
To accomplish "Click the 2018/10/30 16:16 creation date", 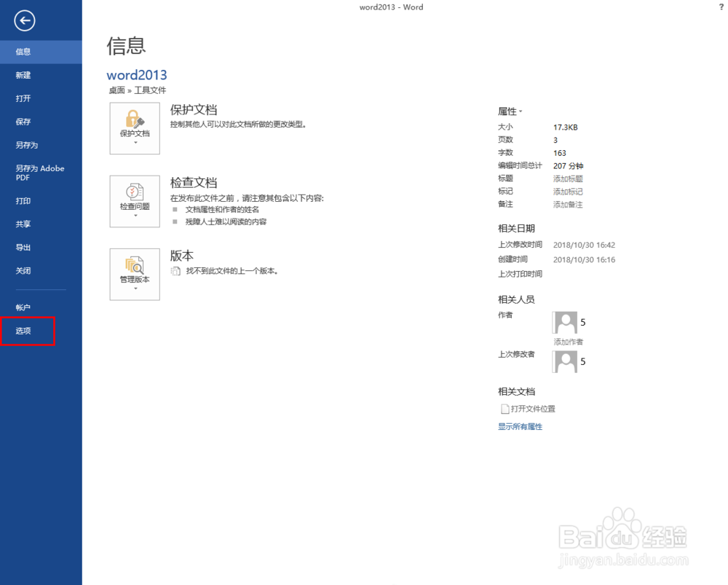I will click(x=584, y=260).
